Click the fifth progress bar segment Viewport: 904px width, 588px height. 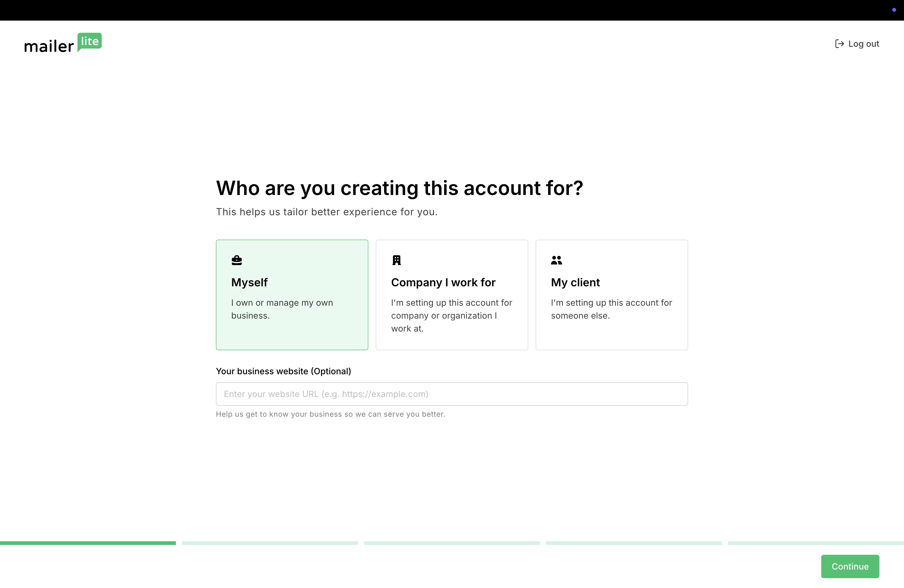[815, 543]
